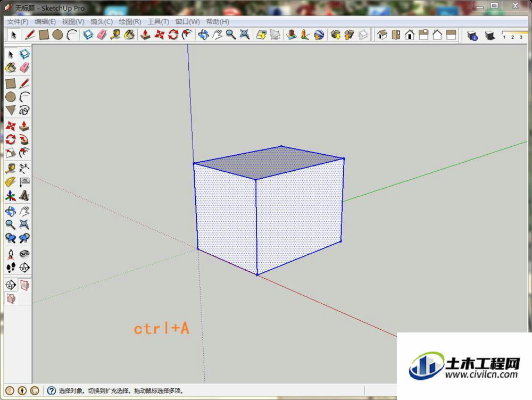
Task: Toggle Display Section Planes button
Action: click(x=24, y=285)
